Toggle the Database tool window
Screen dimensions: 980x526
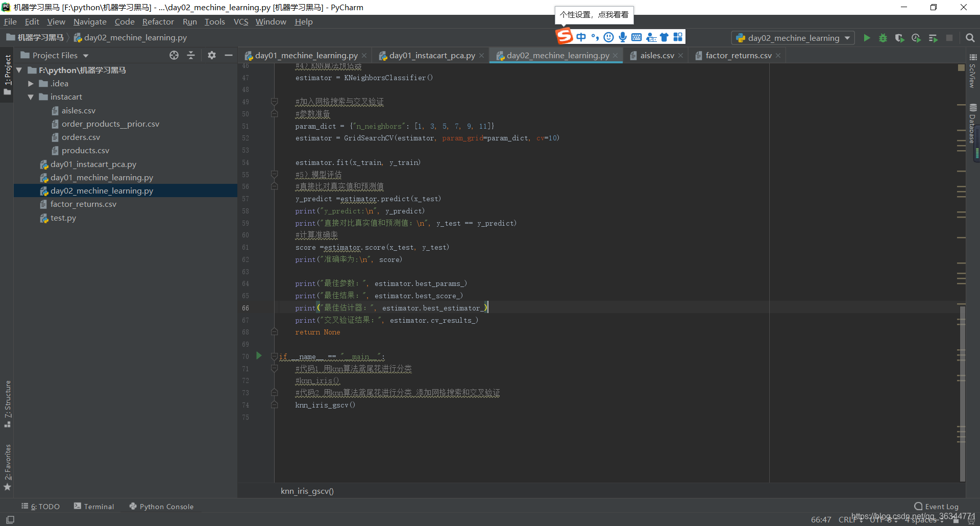(973, 124)
